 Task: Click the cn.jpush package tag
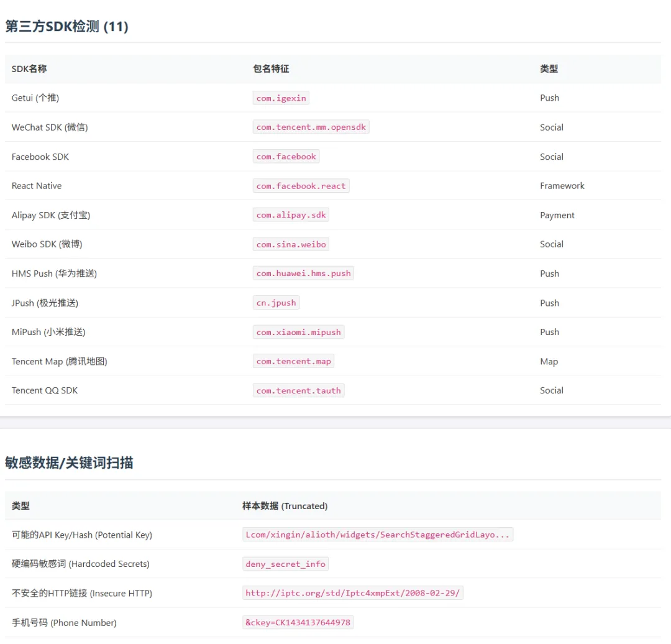(x=276, y=303)
